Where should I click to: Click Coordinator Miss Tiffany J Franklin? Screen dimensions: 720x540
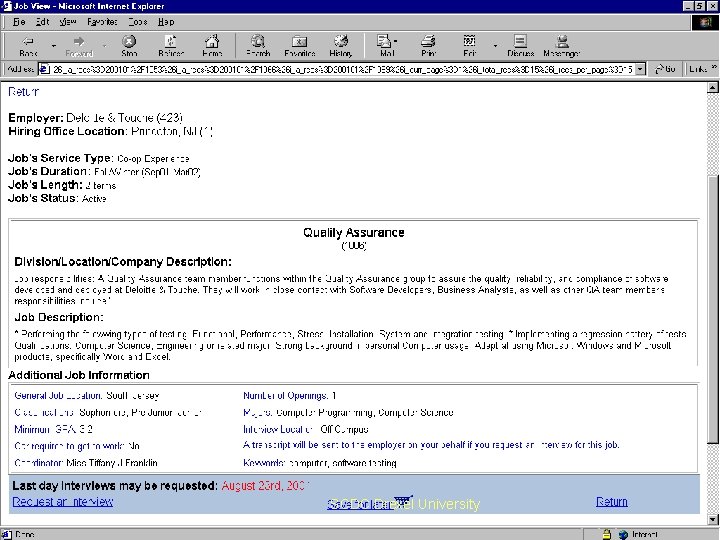[86, 463]
